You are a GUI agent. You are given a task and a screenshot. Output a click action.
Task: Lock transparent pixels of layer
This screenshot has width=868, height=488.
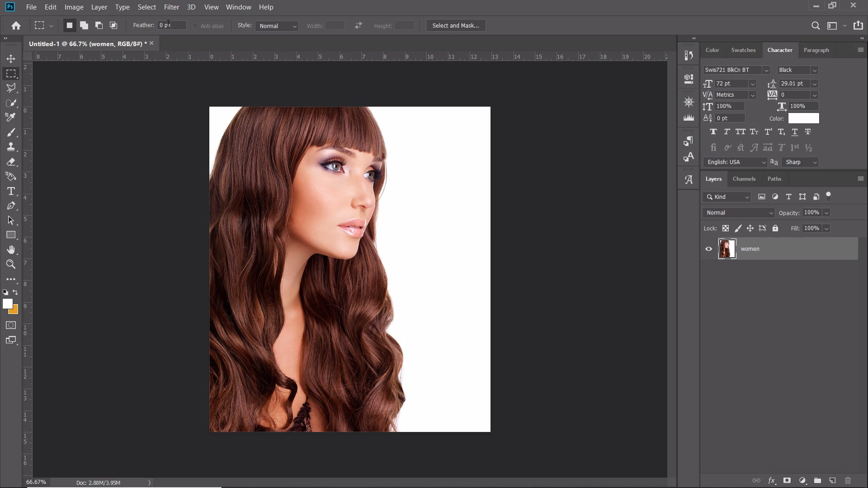pos(726,229)
